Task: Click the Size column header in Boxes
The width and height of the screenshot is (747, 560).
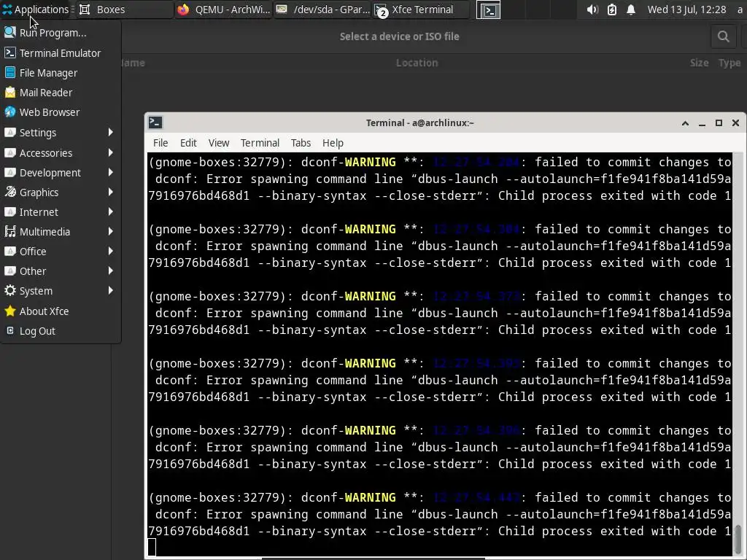Action: tap(699, 63)
